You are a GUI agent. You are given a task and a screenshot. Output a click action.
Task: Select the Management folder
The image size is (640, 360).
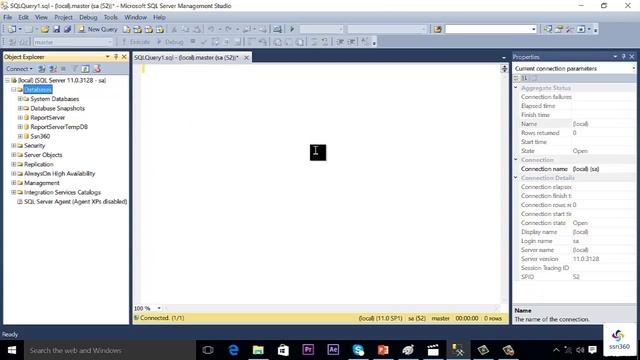(x=42, y=183)
